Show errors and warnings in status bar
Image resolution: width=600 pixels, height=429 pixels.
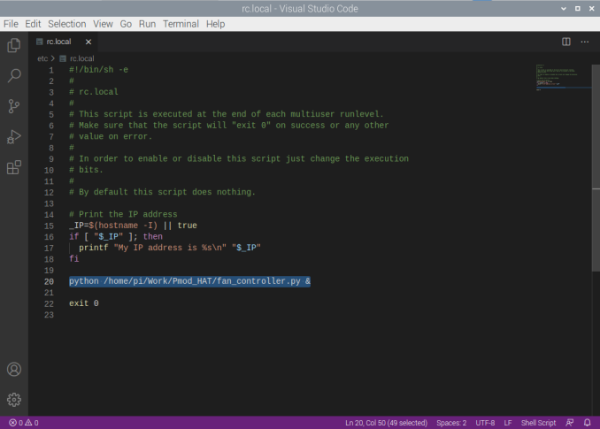click(x=24, y=423)
